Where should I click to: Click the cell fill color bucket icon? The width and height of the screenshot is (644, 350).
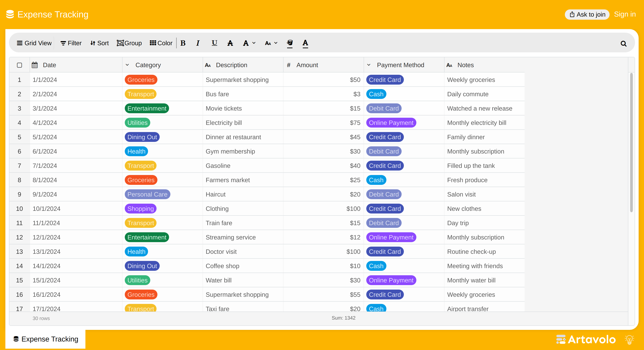pyautogui.click(x=290, y=43)
